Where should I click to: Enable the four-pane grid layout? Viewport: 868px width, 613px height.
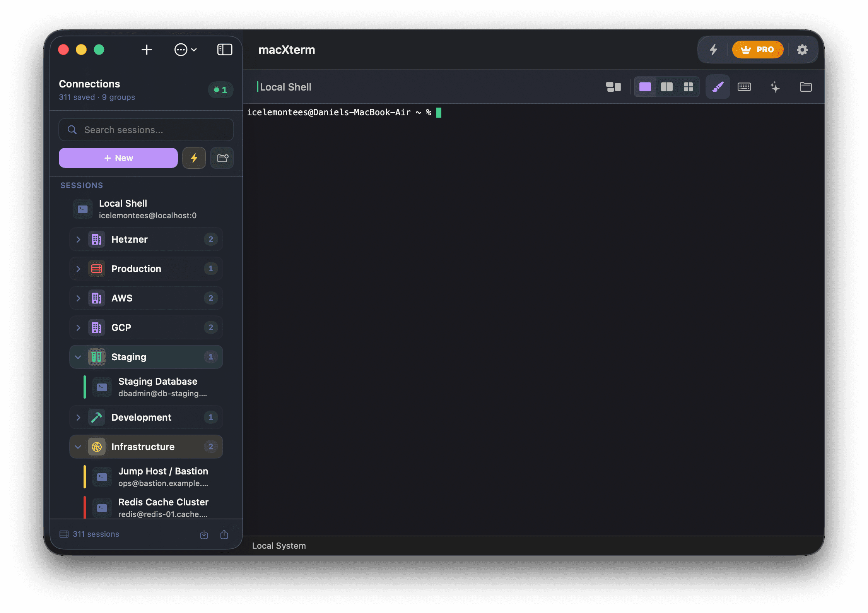click(689, 87)
